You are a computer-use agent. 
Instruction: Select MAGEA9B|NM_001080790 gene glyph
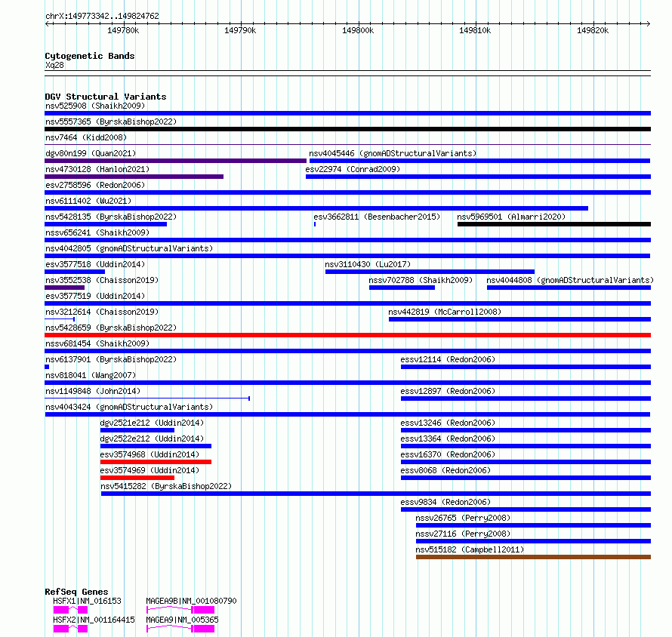(180, 610)
